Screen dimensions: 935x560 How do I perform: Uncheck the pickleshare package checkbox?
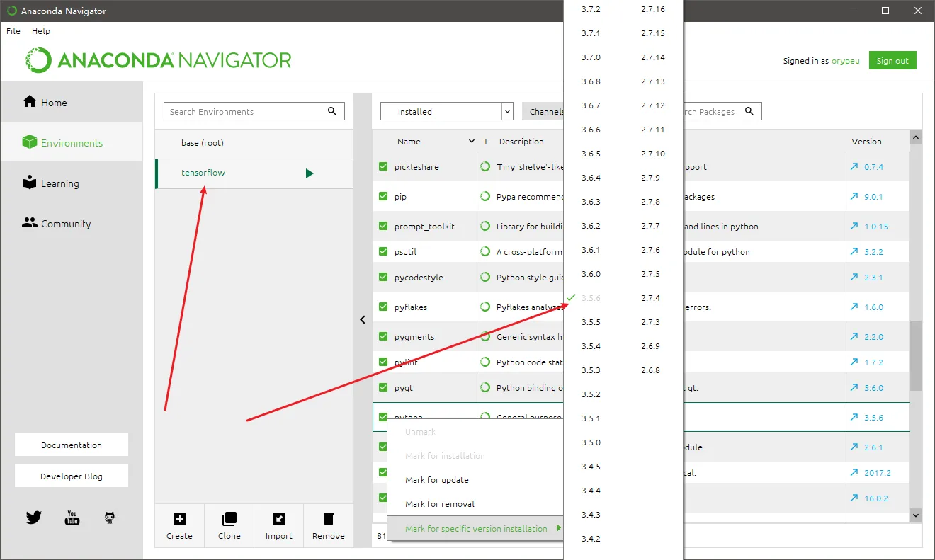coord(383,167)
